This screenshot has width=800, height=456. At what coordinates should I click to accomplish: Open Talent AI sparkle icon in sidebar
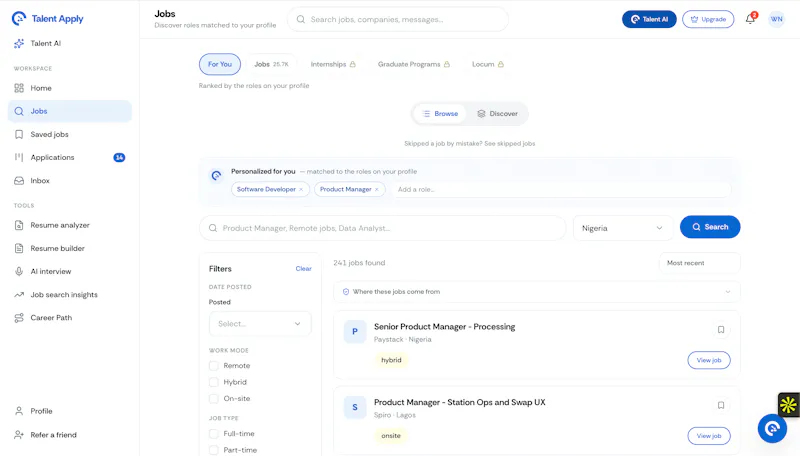19,43
